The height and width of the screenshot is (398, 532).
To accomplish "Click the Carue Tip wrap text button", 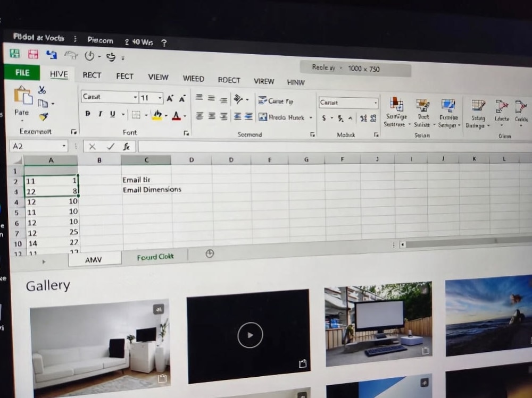I will coord(276,100).
